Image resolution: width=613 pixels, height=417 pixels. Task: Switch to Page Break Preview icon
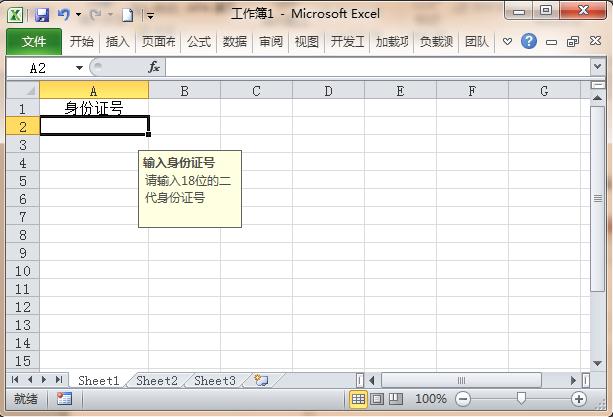tap(396, 399)
